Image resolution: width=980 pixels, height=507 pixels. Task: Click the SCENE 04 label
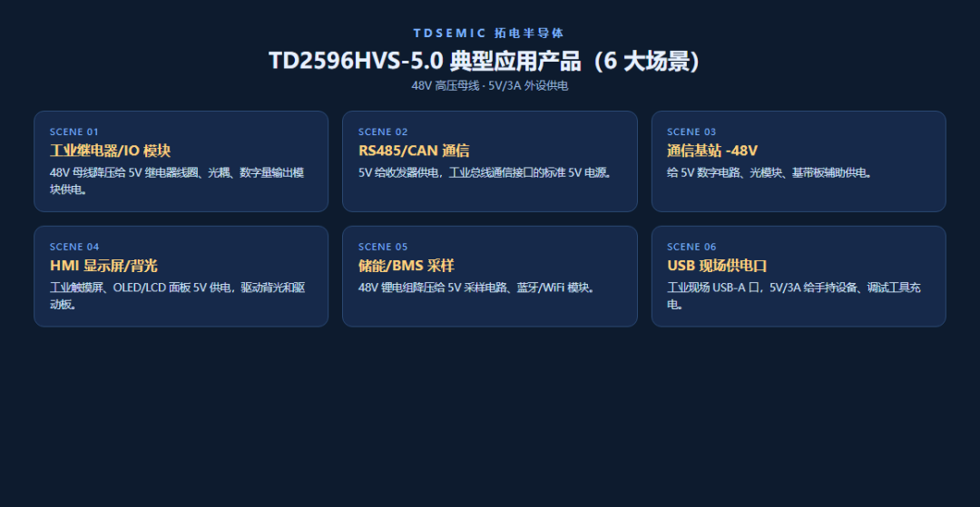pos(74,247)
